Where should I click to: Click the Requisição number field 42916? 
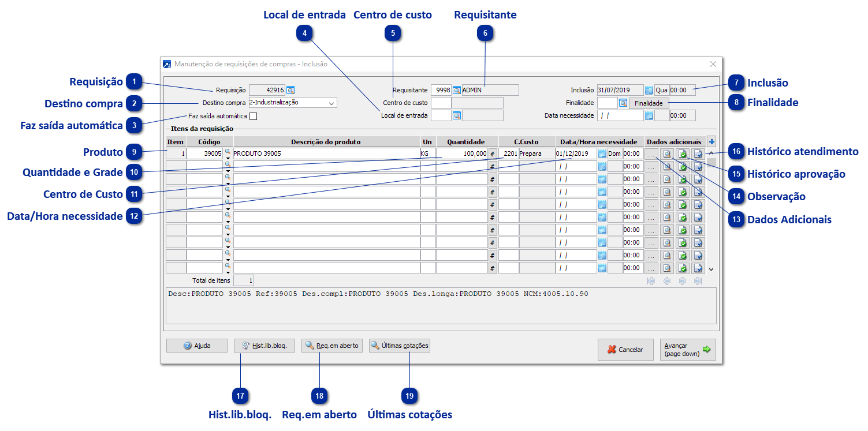tap(267, 90)
